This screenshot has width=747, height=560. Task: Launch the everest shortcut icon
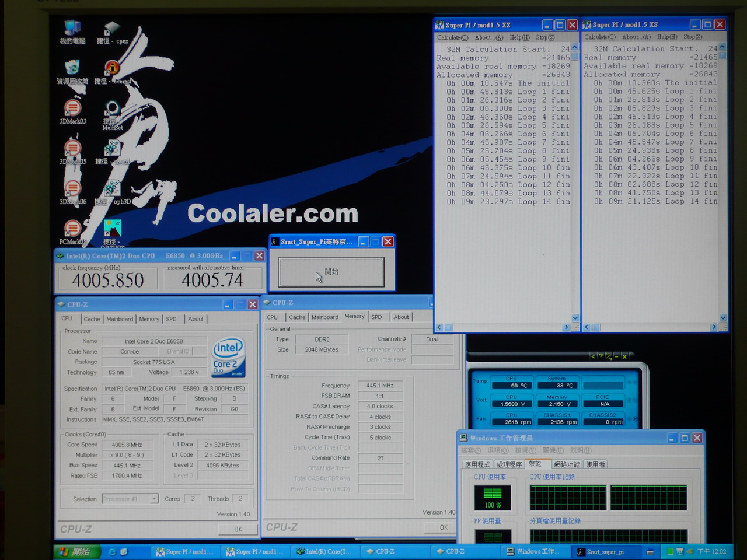(x=111, y=68)
